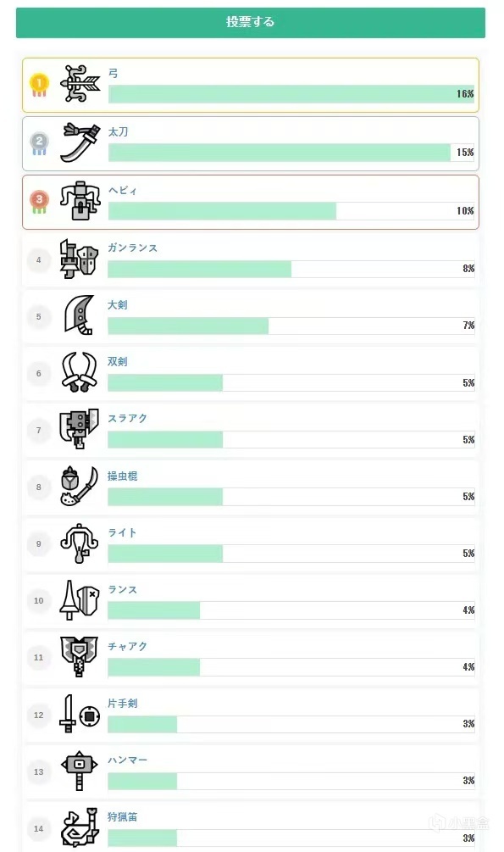Click the silver rank 2 medal

coord(39,144)
